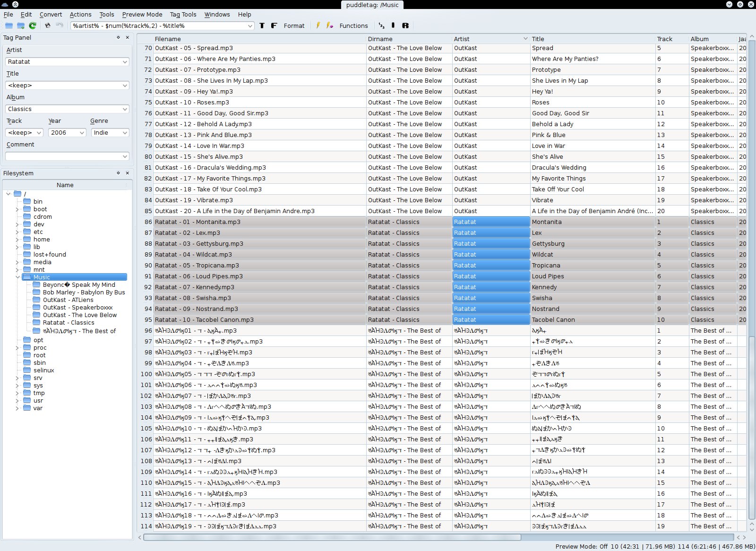
Task: Click the horizontal scrollbar under file list
Action: [x=332, y=537]
